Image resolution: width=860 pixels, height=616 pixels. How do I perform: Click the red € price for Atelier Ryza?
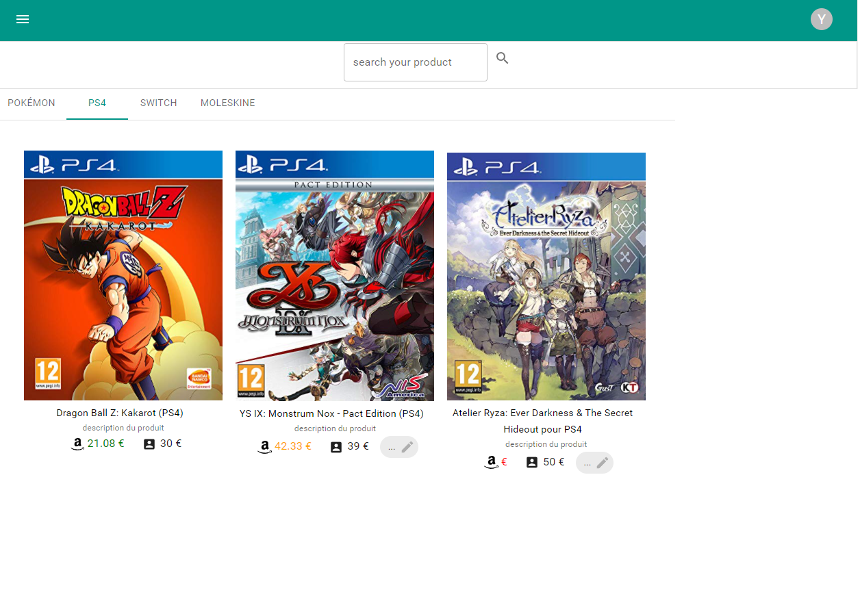[x=504, y=463]
